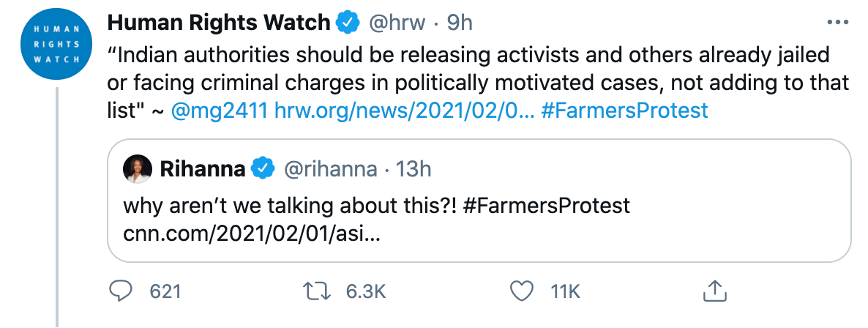
Task: Open the more options ellipsis menu
Action: pyautogui.click(x=837, y=23)
